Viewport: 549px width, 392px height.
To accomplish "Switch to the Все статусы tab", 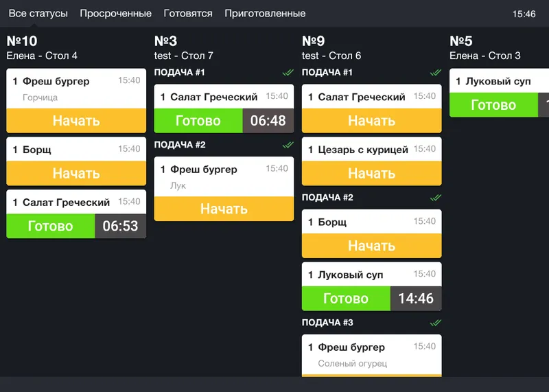I will tap(38, 14).
